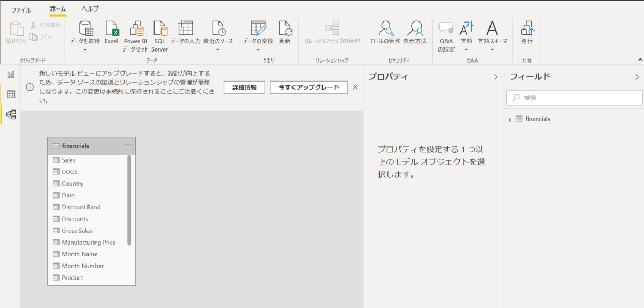Click the search magnifier in フィールド pane

click(x=516, y=98)
